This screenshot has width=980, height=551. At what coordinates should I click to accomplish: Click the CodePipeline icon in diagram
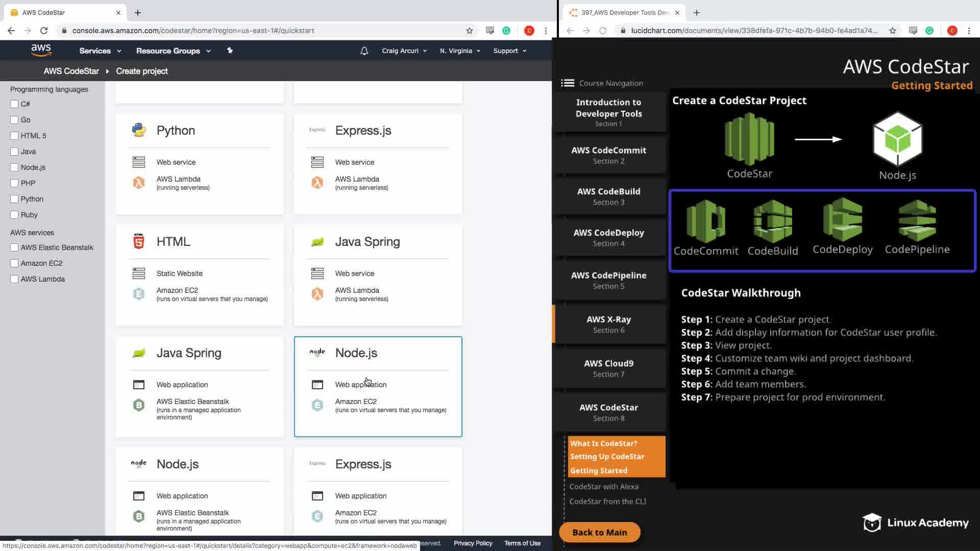tap(917, 221)
